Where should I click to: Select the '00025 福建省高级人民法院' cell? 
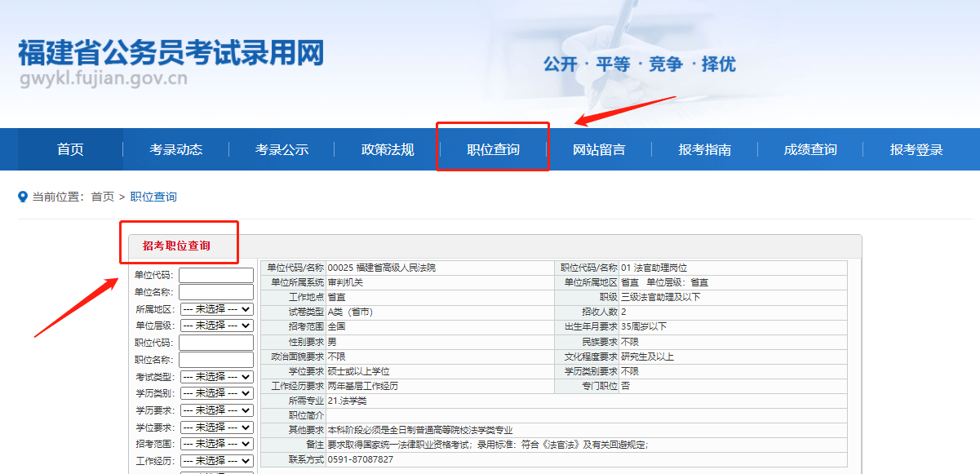441,268
